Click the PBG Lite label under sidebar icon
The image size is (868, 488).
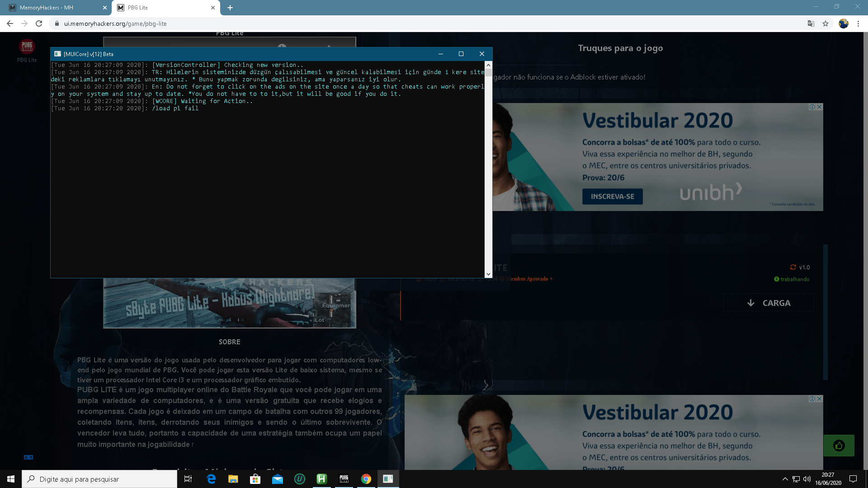(x=27, y=60)
